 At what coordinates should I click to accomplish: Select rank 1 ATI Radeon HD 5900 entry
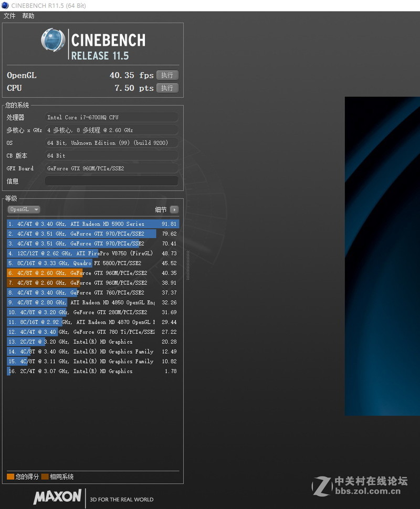coord(92,224)
